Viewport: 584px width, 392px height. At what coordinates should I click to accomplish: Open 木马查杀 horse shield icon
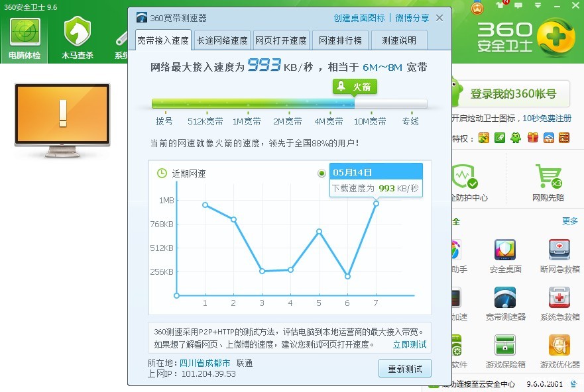pos(78,33)
